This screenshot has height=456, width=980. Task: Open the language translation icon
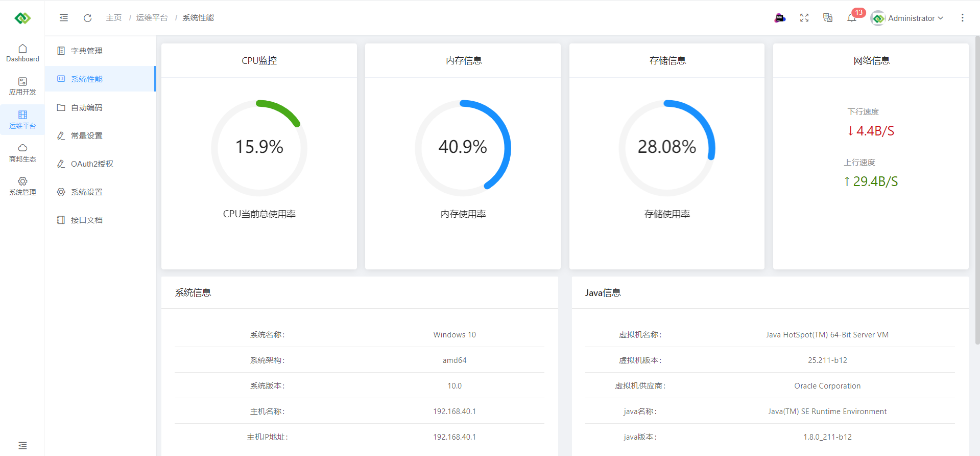pyautogui.click(x=828, y=18)
